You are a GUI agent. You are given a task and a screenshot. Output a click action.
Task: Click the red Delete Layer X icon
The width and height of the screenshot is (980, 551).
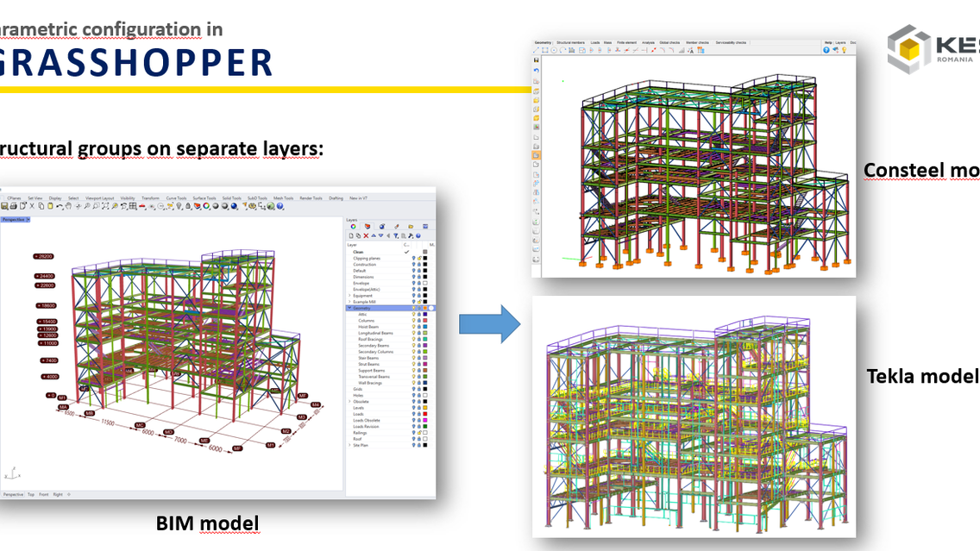point(367,235)
